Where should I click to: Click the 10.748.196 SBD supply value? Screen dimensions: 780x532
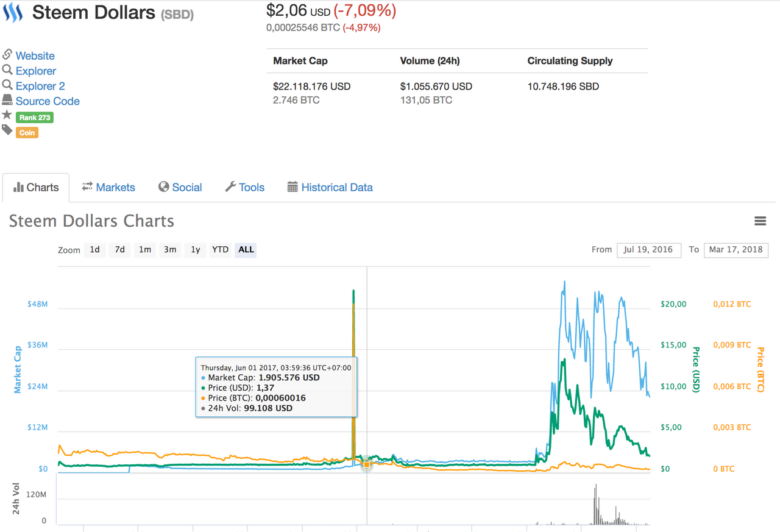coord(563,87)
